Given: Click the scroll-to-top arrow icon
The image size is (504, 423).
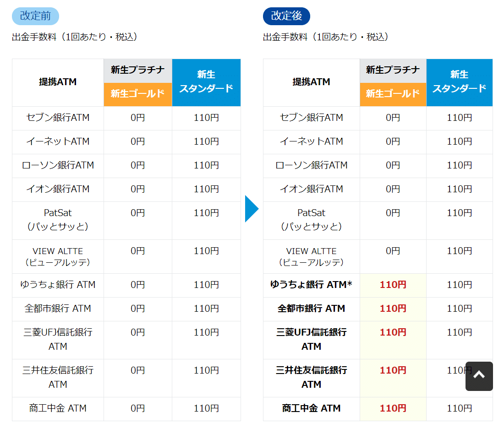Looking at the screenshot, I should 479,376.
